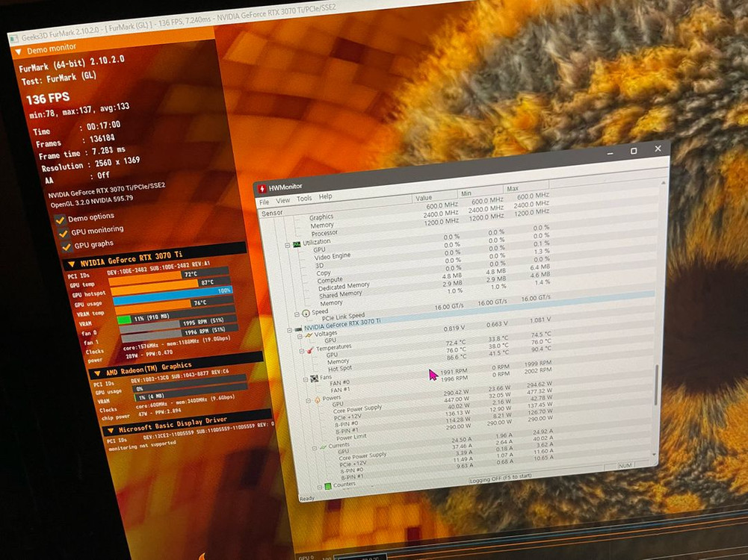This screenshot has width=748, height=560.
Task: Open the View menu in HWMonitor
Action: (283, 199)
